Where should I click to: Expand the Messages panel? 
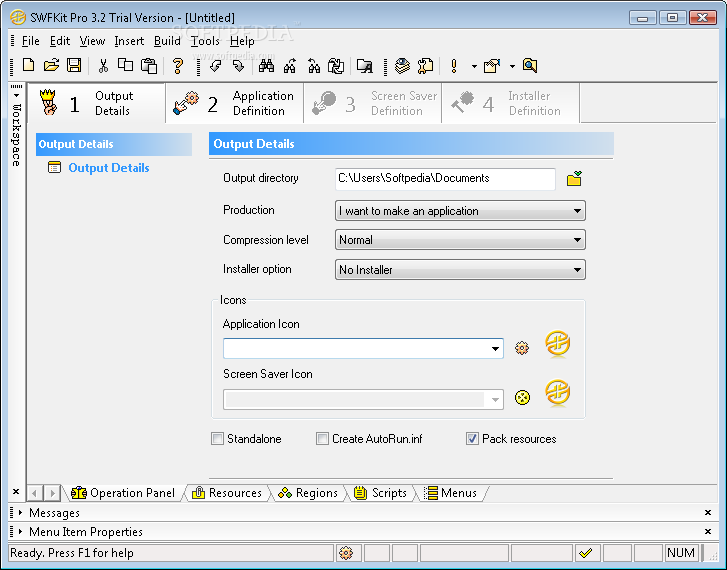point(20,513)
